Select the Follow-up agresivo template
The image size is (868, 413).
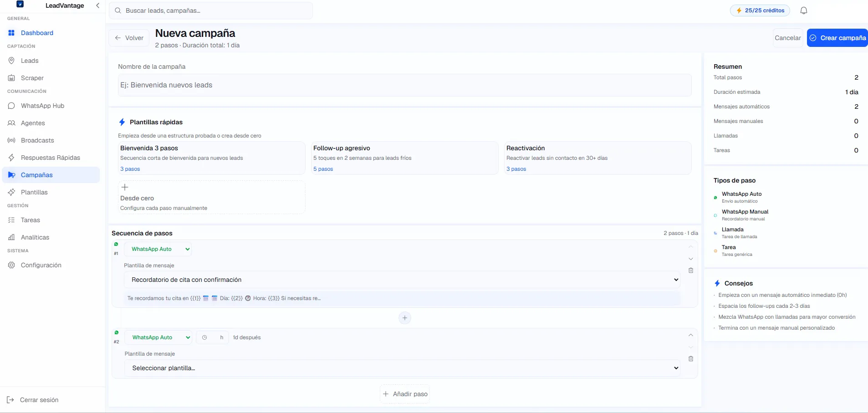(x=404, y=158)
